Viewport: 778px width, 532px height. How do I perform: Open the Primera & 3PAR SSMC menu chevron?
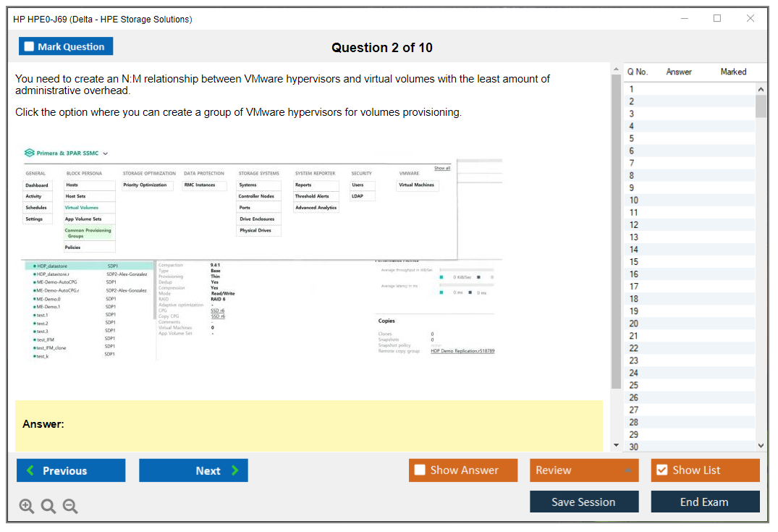pyautogui.click(x=106, y=153)
